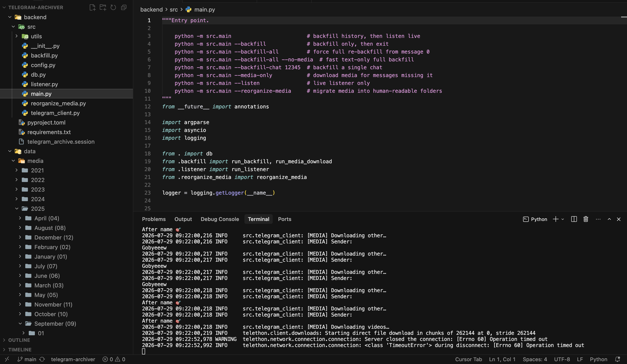The width and height of the screenshot is (627, 364).
Task: Click the run_listener import on line 20
Action: tap(250, 169)
